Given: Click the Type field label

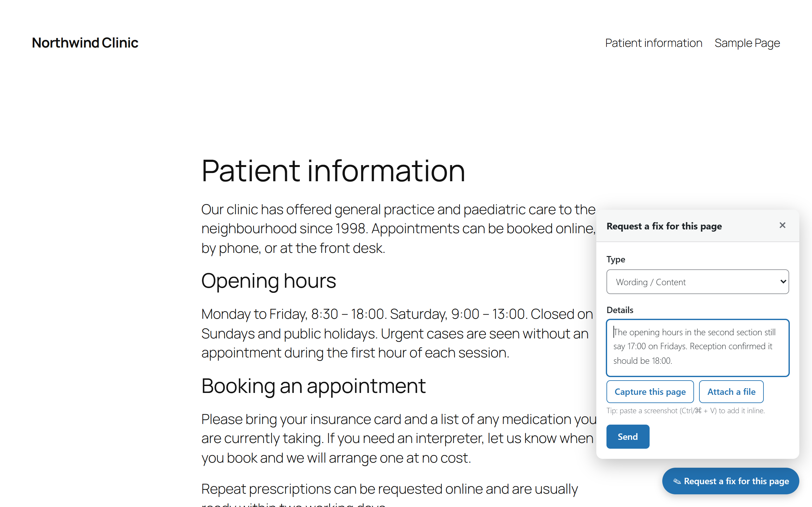Looking at the screenshot, I should pos(616,259).
